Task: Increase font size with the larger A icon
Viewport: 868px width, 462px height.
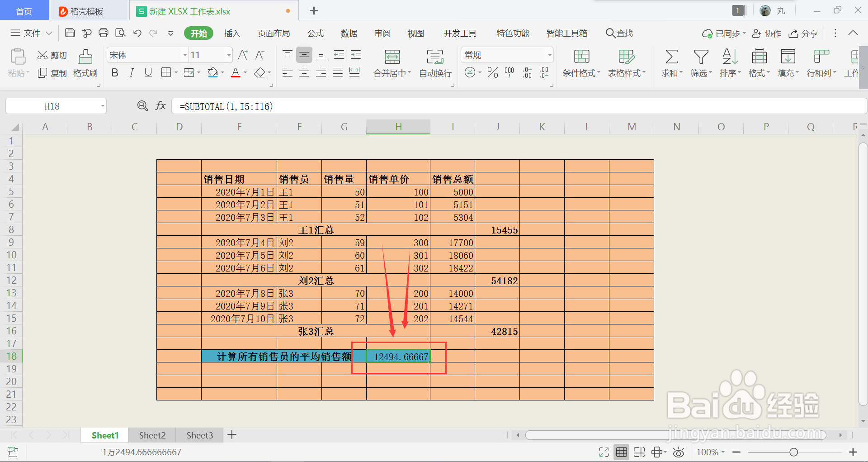Action: coord(243,55)
